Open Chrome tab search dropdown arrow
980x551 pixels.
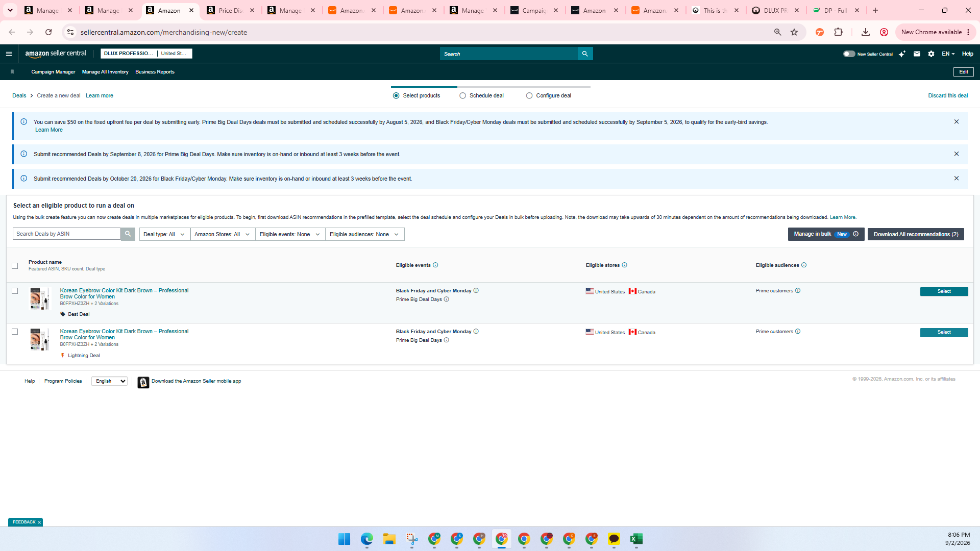click(x=10, y=10)
